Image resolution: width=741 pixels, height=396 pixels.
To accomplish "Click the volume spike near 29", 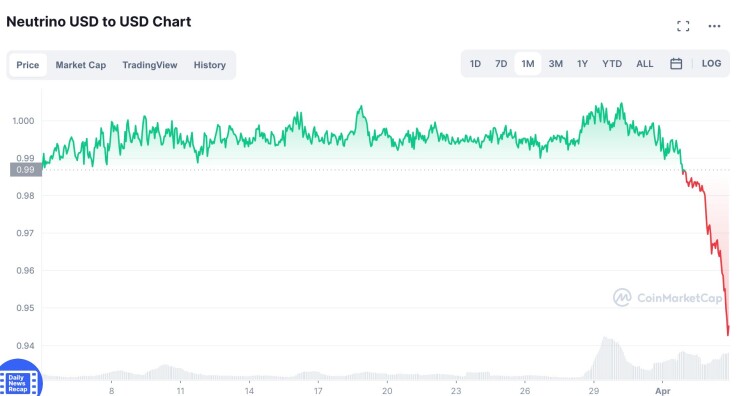I will coord(606,358).
